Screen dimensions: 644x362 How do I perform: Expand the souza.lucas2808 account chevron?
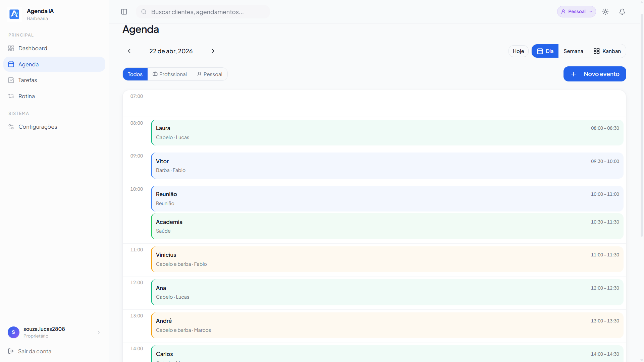coord(99,332)
